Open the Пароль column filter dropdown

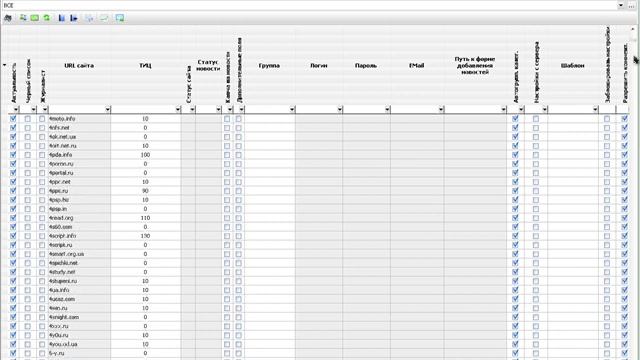(x=387, y=109)
